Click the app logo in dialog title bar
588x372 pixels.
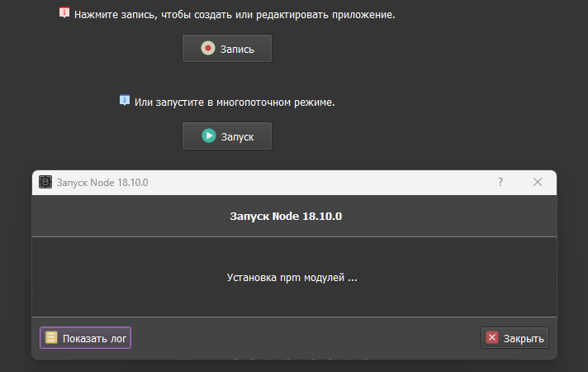(x=45, y=183)
